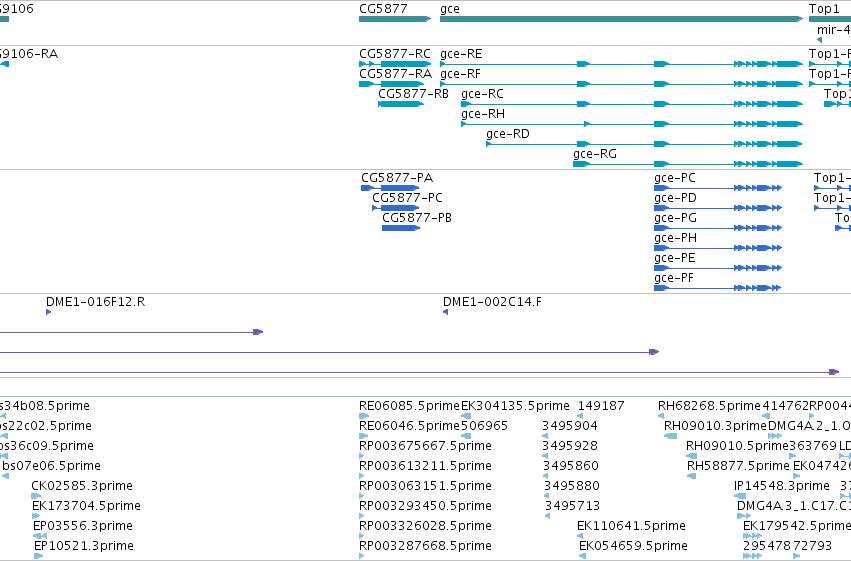The width and height of the screenshot is (851, 561).
Task: Click the CG5877-PC protein label
Action: tap(408, 198)
